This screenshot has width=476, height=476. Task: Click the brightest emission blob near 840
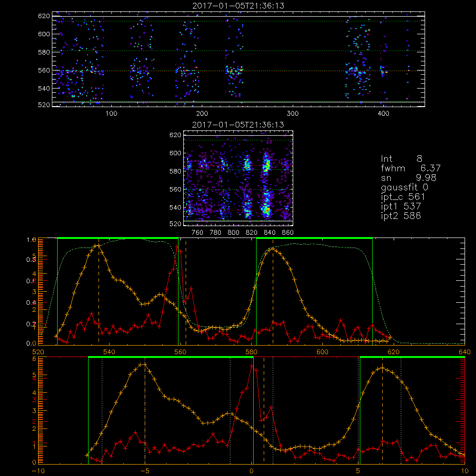click(x=267, y=209)
